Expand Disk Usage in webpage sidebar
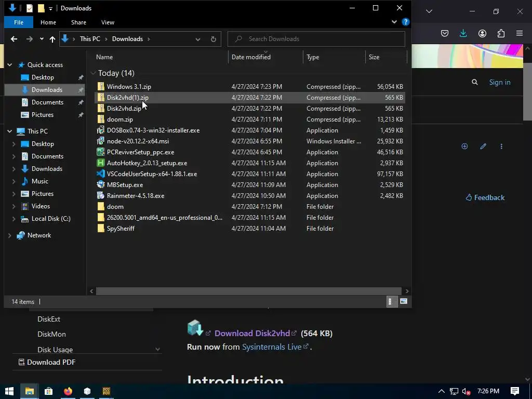532x399 pixels. click(x=157, y=349)
